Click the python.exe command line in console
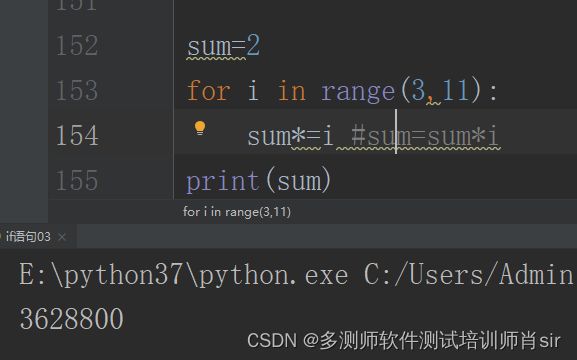 tap(296, 274)
